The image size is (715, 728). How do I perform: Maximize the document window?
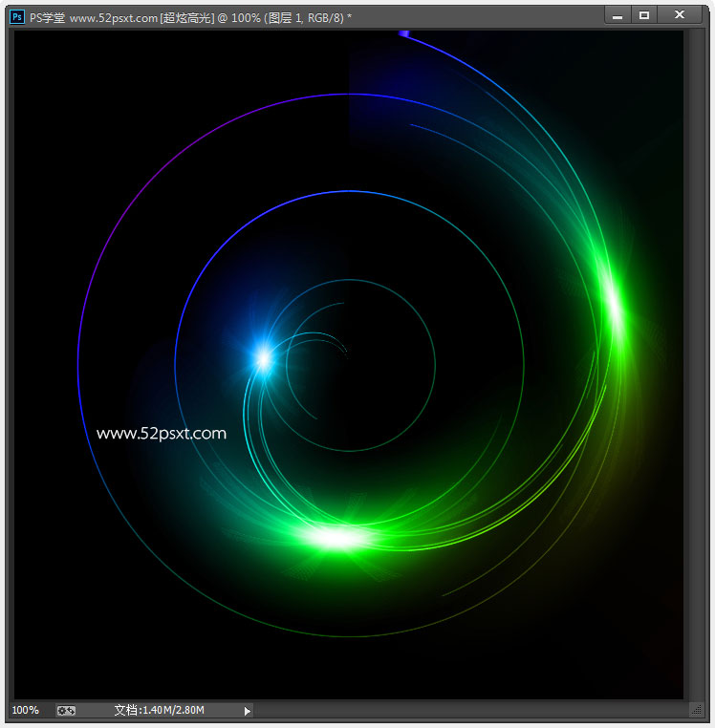click(644, 15)
